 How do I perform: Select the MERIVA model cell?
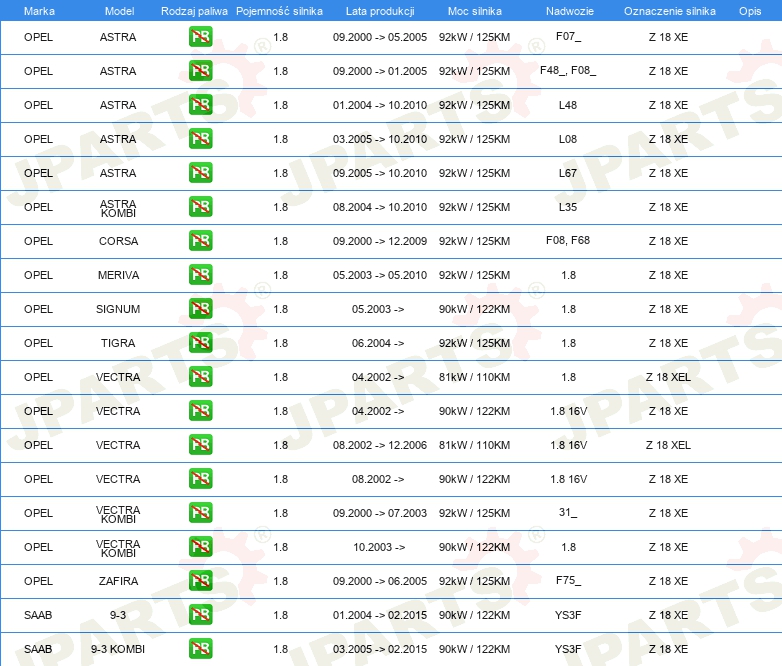coord(118,275)
